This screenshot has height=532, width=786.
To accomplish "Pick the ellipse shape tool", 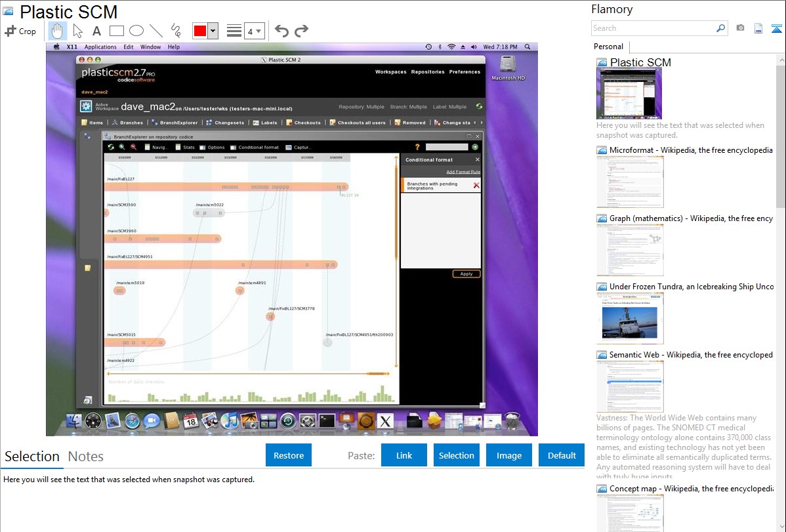I will pos(136,31).
